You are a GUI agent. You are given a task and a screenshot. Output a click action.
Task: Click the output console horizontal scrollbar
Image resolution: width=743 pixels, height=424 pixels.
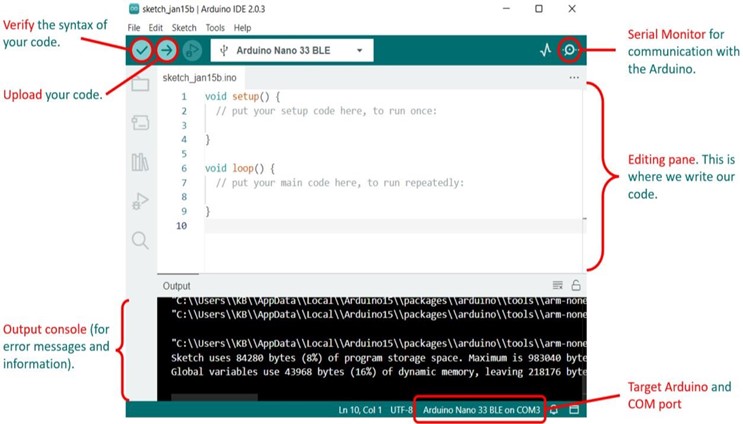click(x=214, y=397)
